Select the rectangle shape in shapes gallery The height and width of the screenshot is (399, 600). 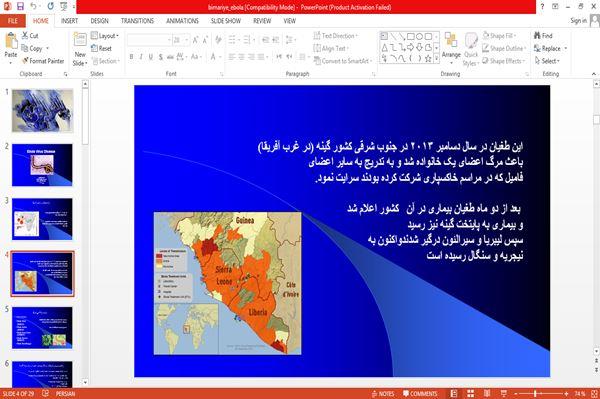[x=411, y=37]
